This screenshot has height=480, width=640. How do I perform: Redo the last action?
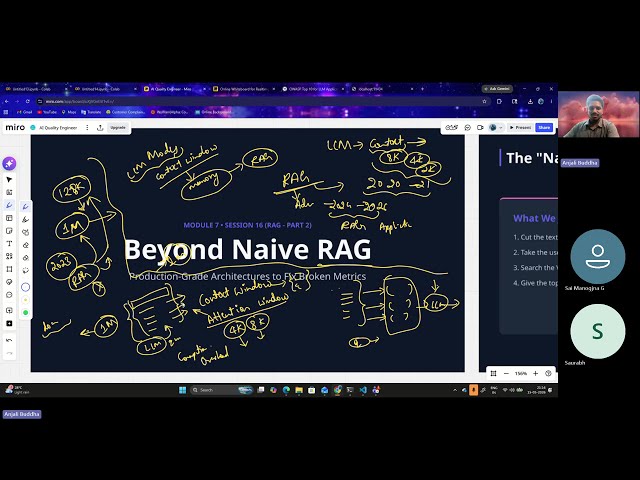click(9, 353)
